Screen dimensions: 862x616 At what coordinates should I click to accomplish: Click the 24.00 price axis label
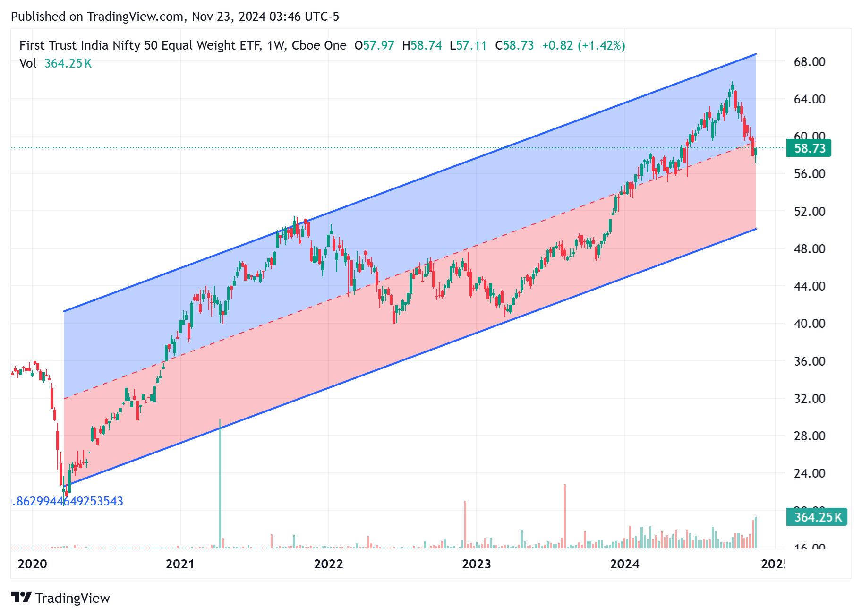(x=810, y=473)
